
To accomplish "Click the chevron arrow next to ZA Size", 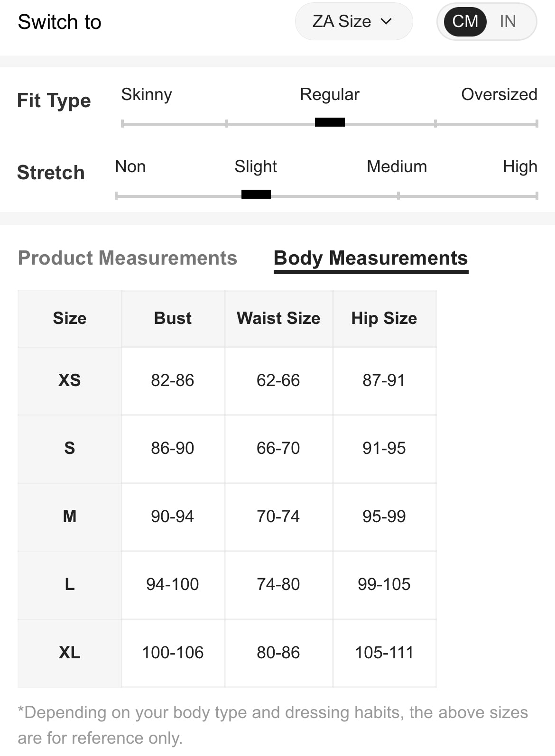I will 387,21.
